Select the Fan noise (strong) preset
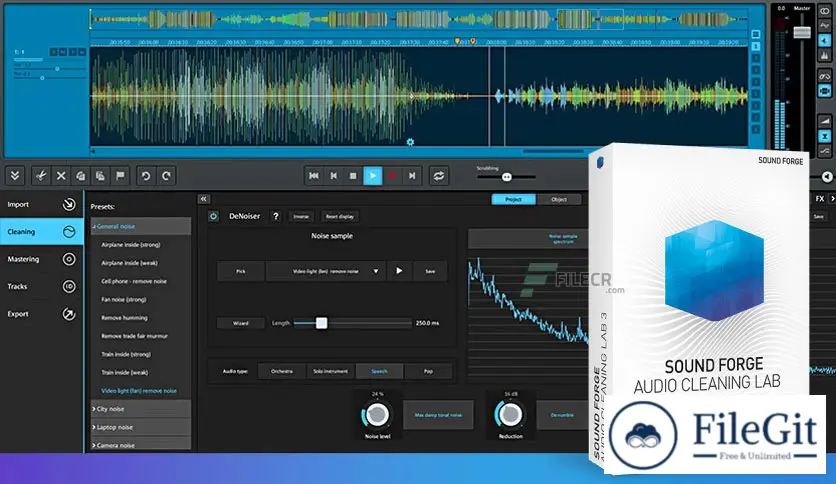836x484 pixels. click(124, 300)
